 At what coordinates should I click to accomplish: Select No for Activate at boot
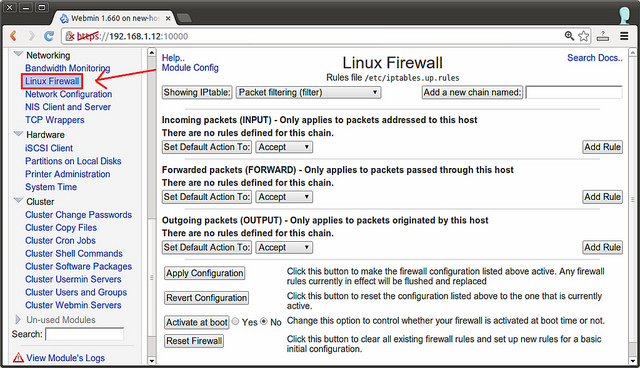(264, 321)
